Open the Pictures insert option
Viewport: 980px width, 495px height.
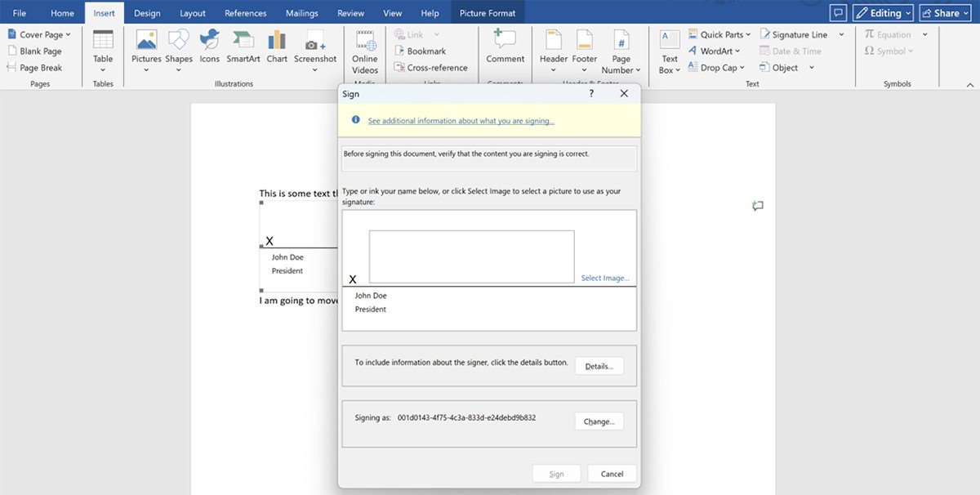(x=146, y=47)
